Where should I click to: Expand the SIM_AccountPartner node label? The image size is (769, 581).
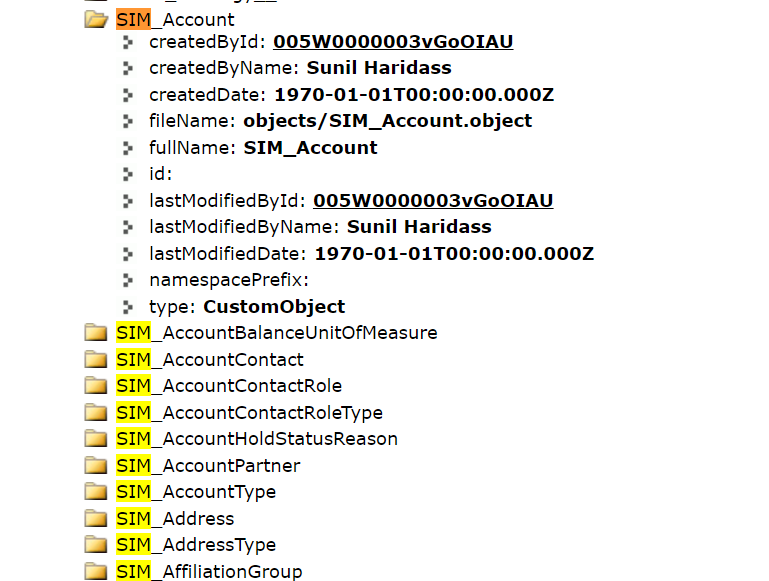tap(208, 465)
